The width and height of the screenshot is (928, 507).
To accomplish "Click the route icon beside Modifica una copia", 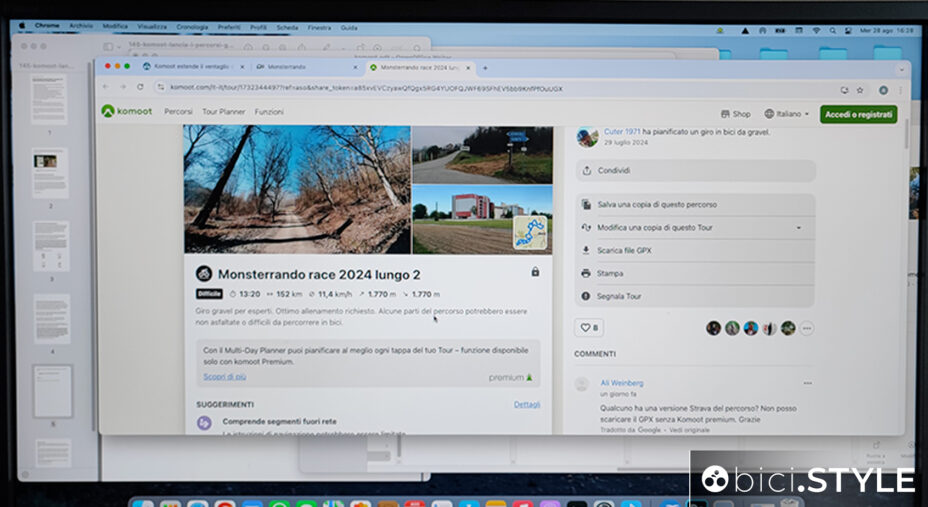I will (586, 227).
